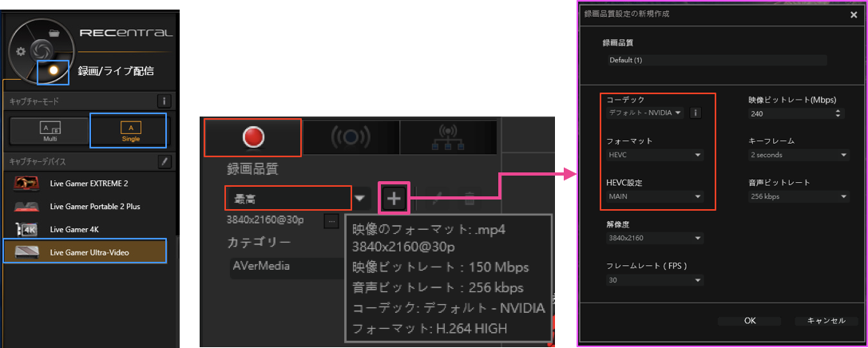Delete the recording quality with trash icon
The width and height of the screenshot is (868, 348).
(470, 198)
